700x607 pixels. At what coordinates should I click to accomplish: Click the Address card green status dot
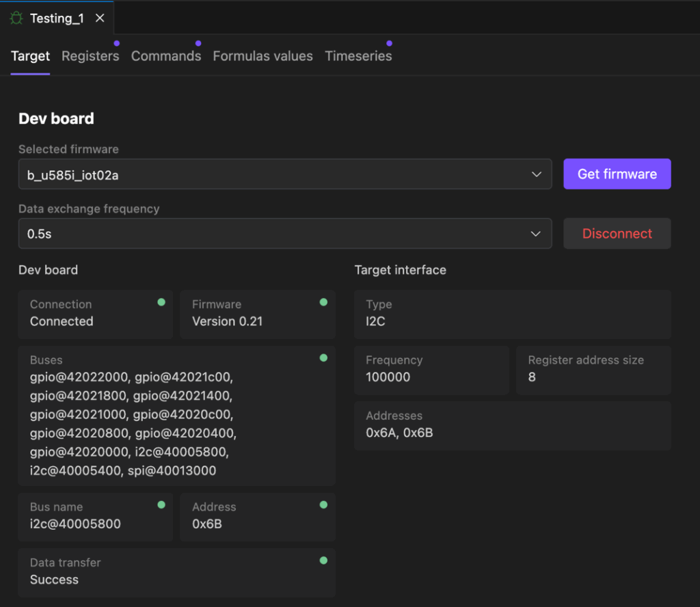coord(323,504)
